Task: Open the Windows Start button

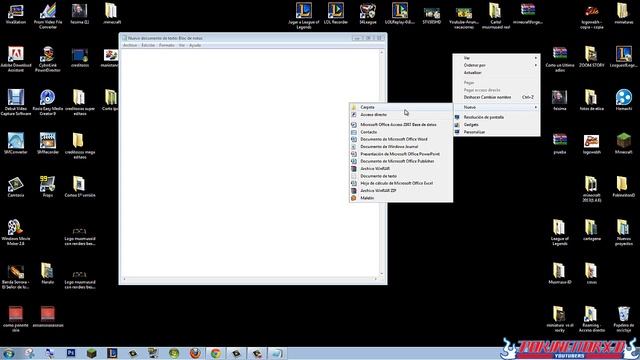Action: [8, 353]
